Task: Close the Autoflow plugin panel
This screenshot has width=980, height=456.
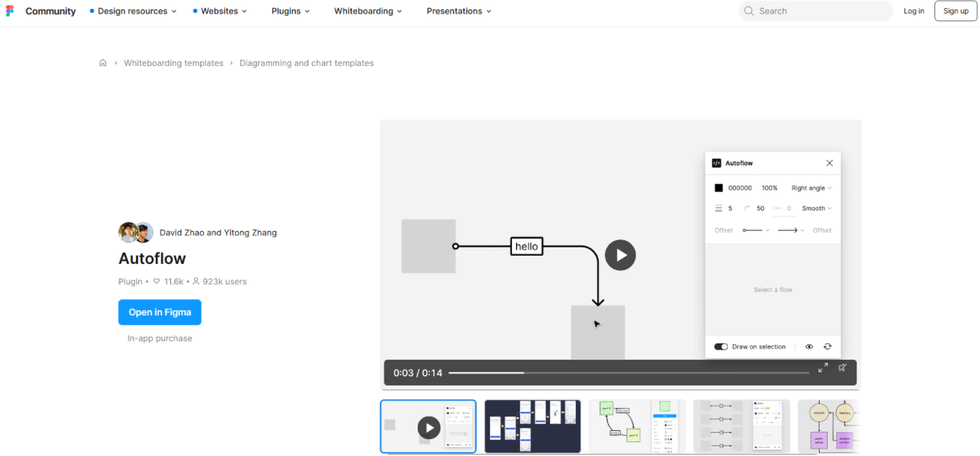Action: click(x=829, y=164)
